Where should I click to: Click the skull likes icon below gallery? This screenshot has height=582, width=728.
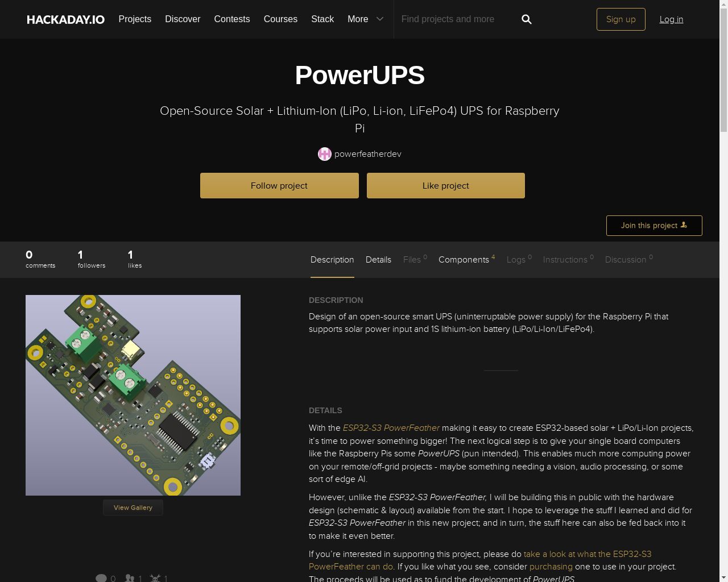pyautogui.click(x=155, y=578)
